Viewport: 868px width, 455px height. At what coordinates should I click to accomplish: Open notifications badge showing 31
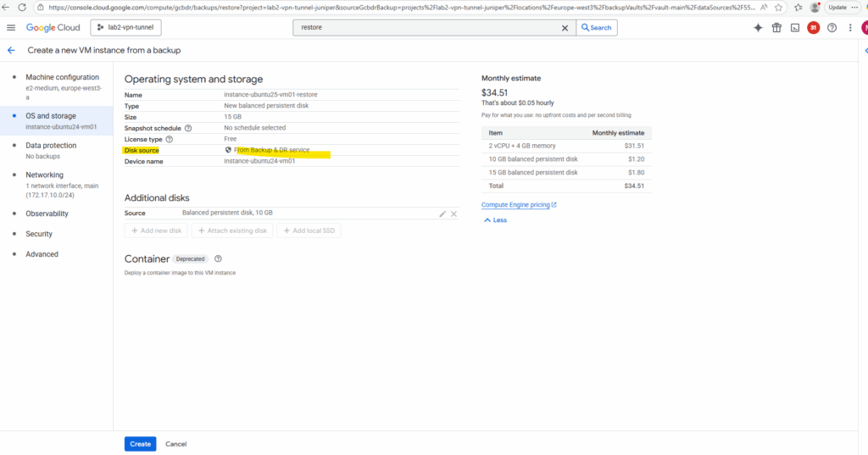(x=813, y=28)
